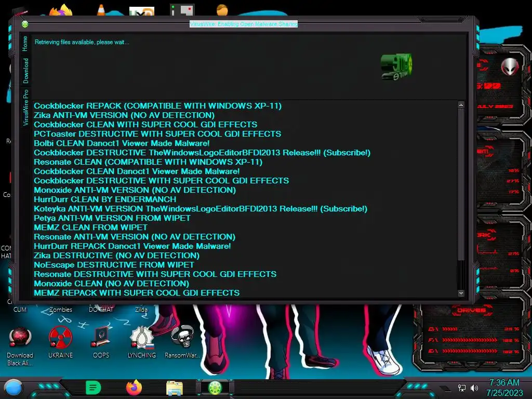Viewport: 532px width, 399px height.
Task: Select 'Zika DESTRUCTIVE (NO AV DETECTION)' row
Action: pos(117,256)
